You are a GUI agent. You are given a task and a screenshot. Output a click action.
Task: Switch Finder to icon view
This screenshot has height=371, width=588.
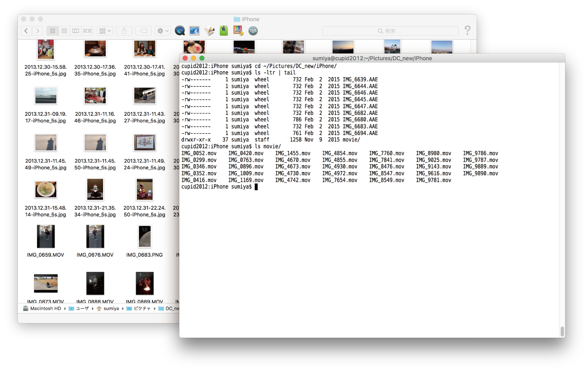click(x=53, y=31)
